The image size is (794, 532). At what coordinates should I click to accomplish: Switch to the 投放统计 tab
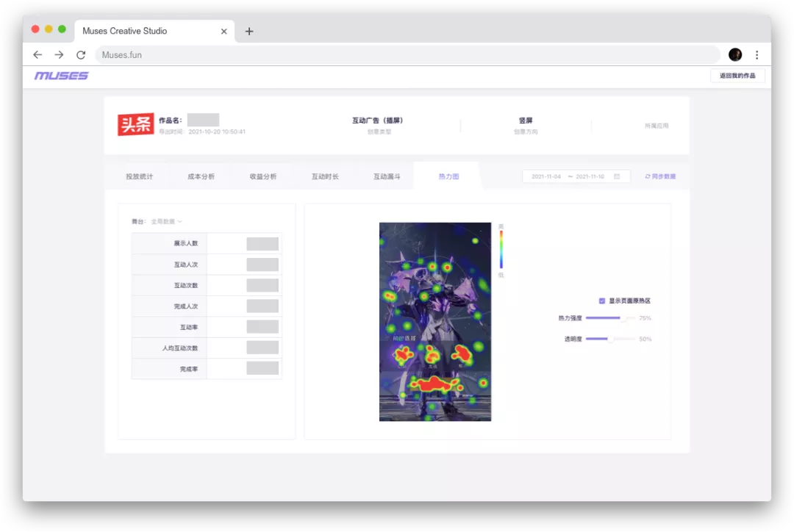[x=139, y=176]
